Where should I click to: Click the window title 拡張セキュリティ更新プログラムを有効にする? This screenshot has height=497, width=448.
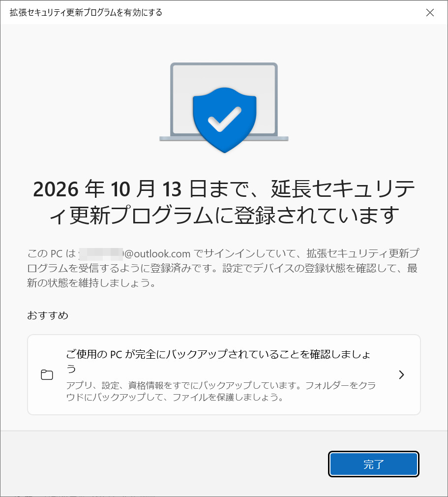tap(86, 12)
